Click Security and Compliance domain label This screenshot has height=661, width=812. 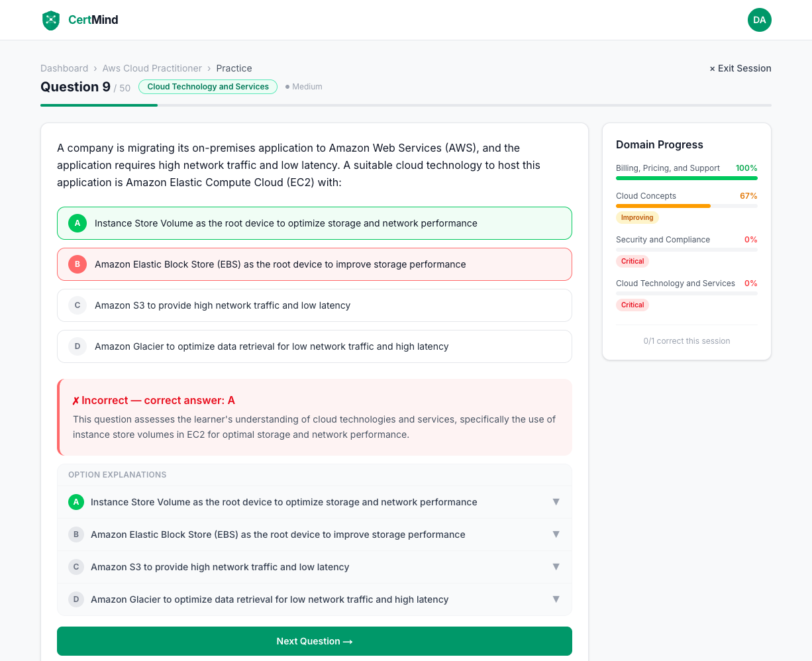[x=663, y=240]
